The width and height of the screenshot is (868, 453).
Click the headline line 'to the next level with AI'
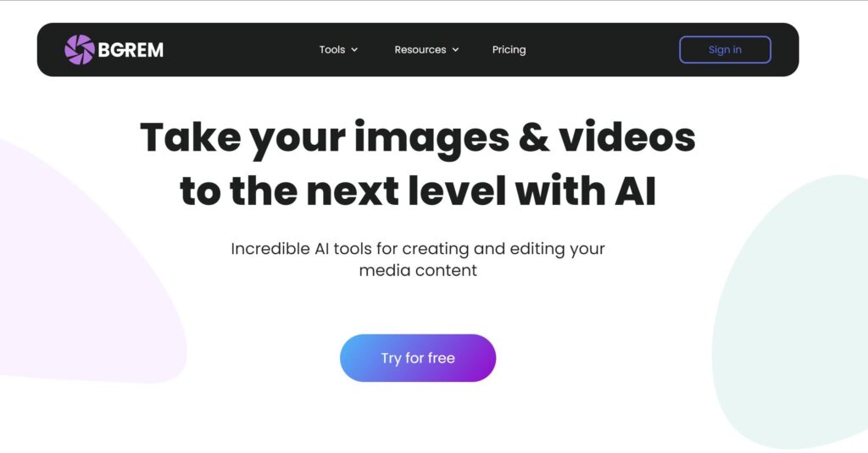[x=418, y=191]
